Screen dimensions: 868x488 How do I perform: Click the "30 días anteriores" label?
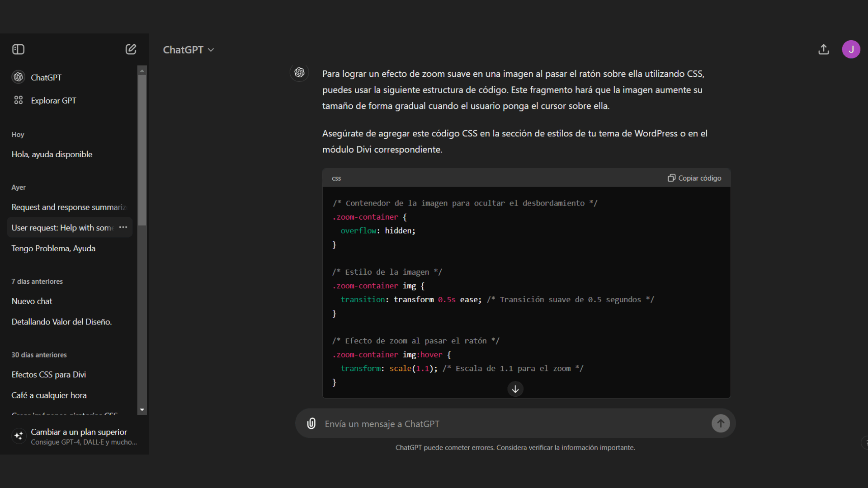[39, 355]
